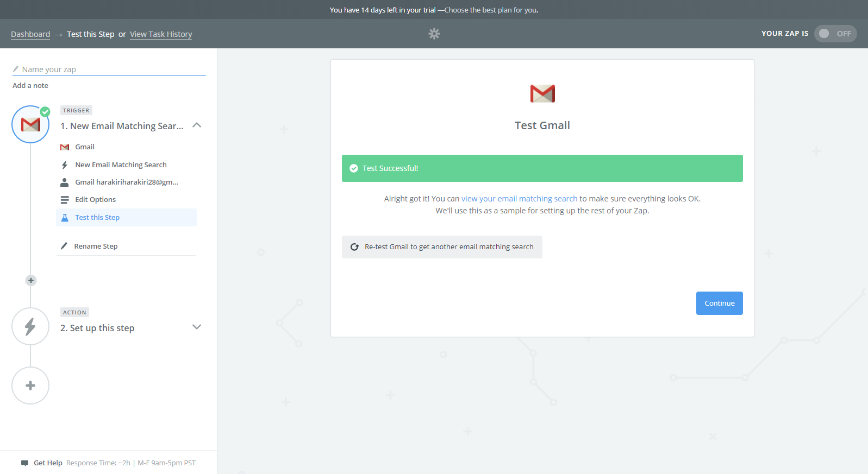The height and width of the screenshot is (474, 868).
Task: Click the pencil icon by Name your zap
Action: [16, 69]
